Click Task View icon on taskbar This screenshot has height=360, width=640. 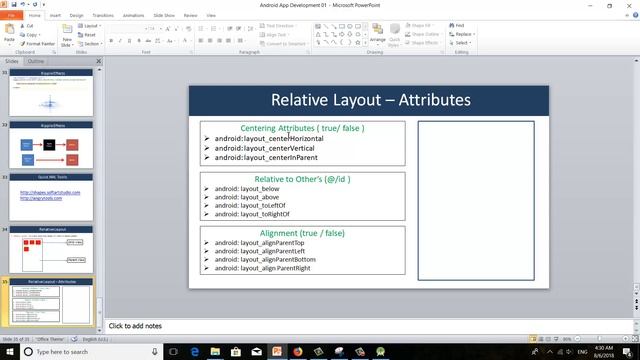pos(173,351)
